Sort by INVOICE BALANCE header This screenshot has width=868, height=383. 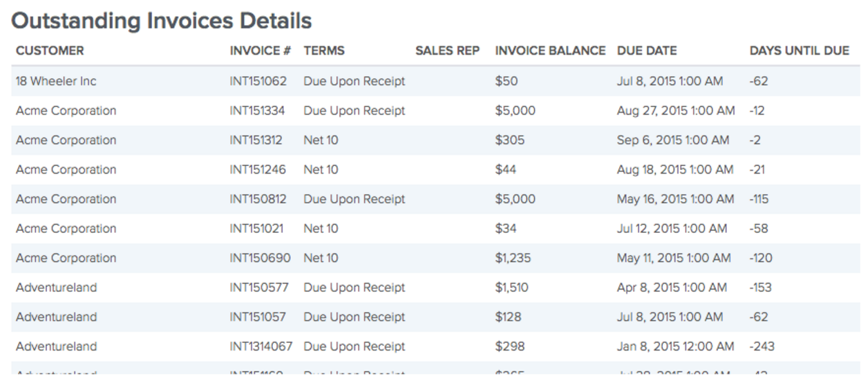point(550,50)
